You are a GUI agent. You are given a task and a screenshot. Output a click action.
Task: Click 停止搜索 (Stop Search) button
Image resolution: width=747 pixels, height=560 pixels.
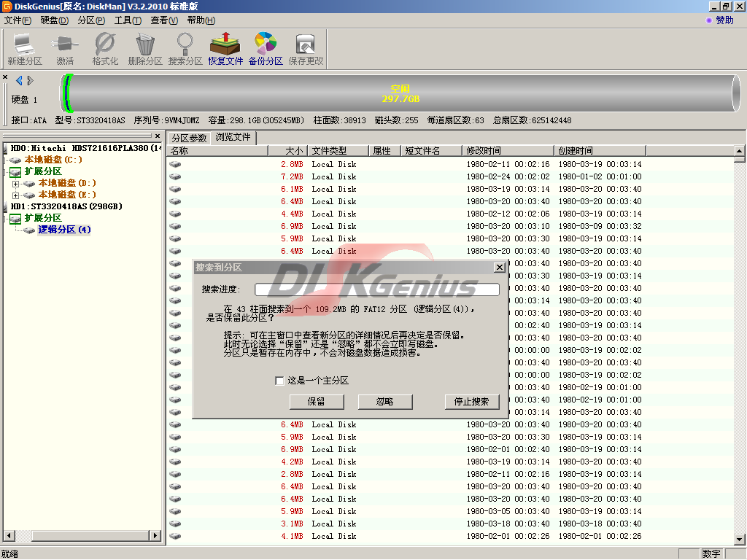tap(472, 402)
